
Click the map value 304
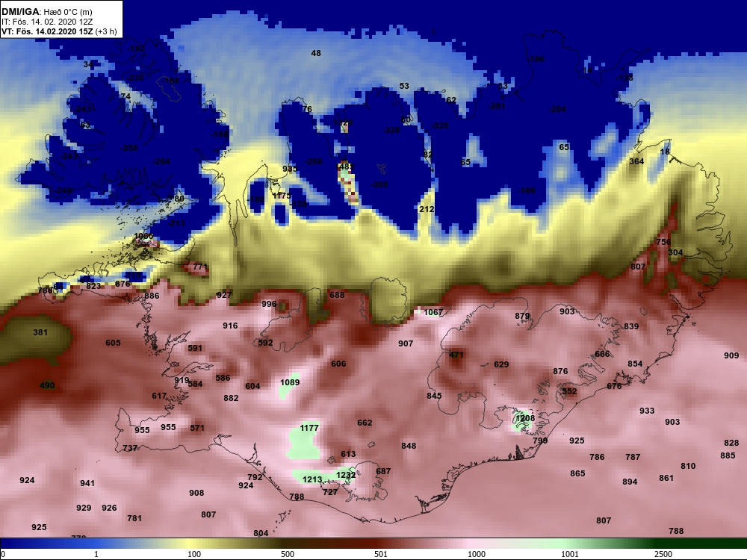coord(675,253)
